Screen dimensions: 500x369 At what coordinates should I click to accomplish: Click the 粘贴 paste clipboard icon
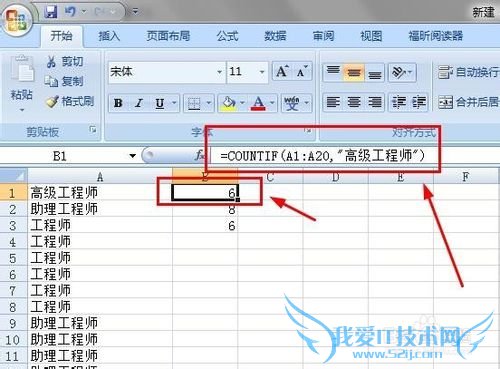[x=22, y=70]
